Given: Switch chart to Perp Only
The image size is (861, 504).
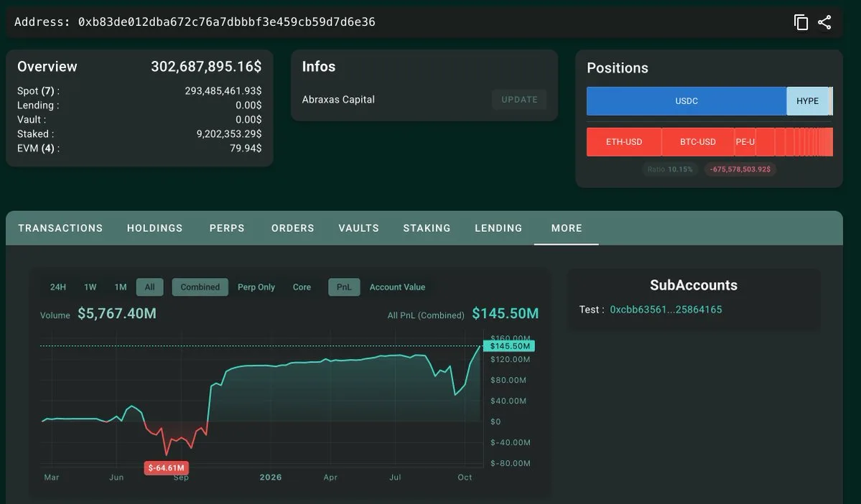Looking at the screenshot, I should pyautogui.click(x=256, y=287).
